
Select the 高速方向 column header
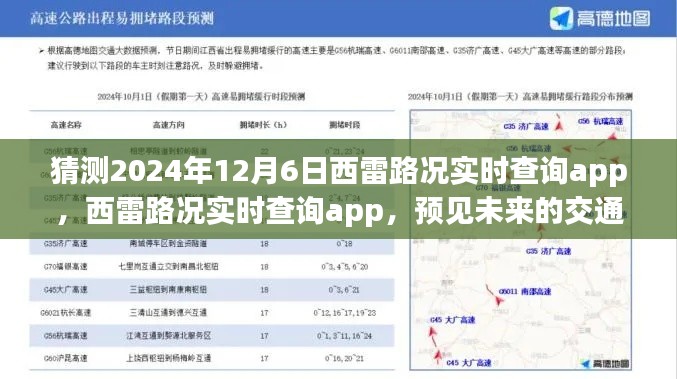pos(168,125)
